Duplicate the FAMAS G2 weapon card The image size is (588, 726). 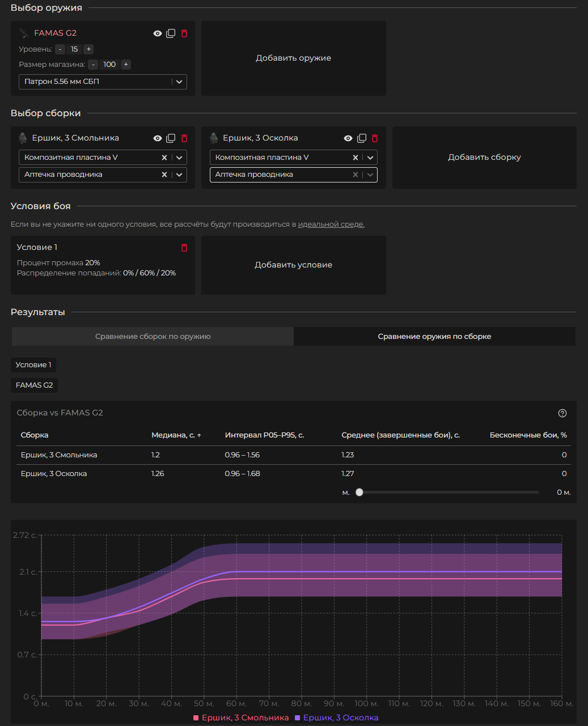click(171, 33)
